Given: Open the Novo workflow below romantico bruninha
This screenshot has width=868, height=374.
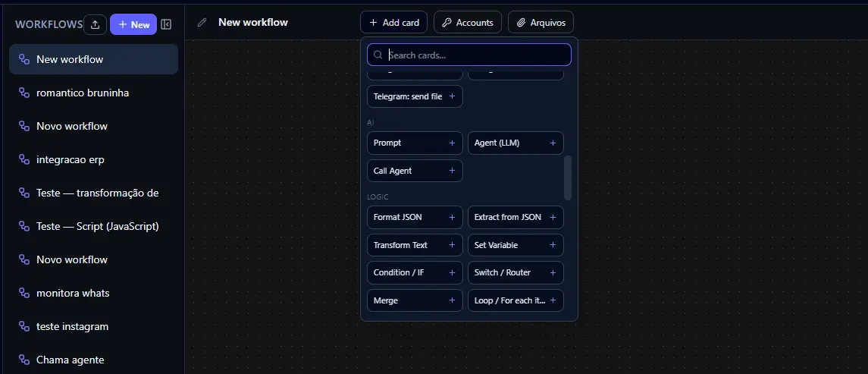Looking at the screenshot, I should (93, 127).
